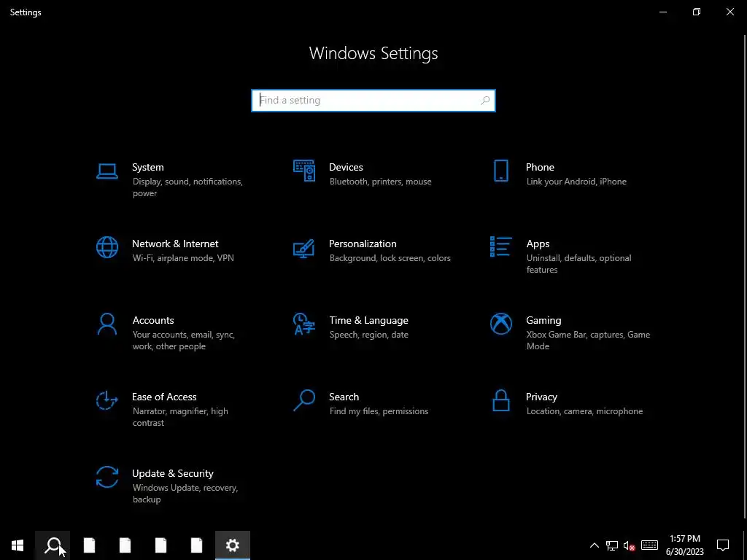Click the Accounts heading text
Screen dimensions: 747x560
pyautogui.click(x=153, y=321)
